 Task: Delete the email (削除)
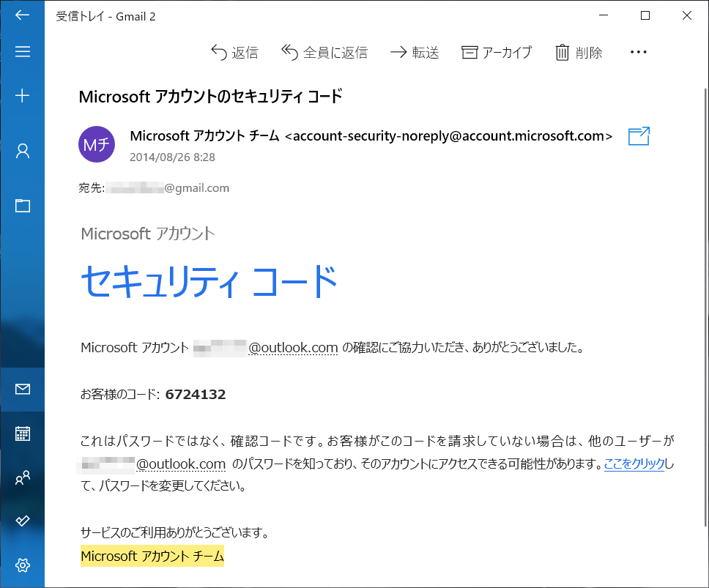[579, 53]
